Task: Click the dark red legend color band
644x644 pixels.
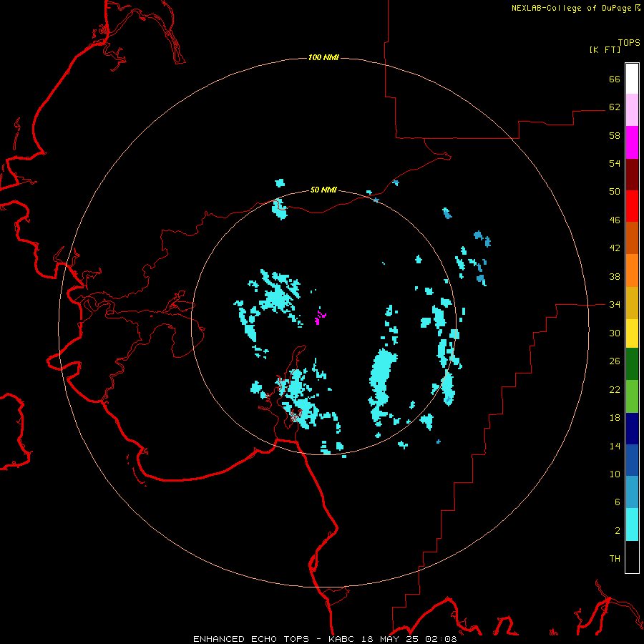Action: [x=632, y=175]
